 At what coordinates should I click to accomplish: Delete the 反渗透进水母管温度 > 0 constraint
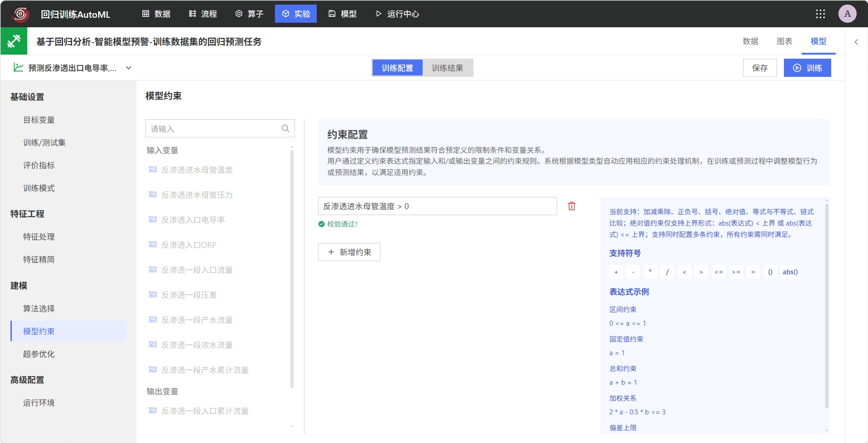(572, 206)
